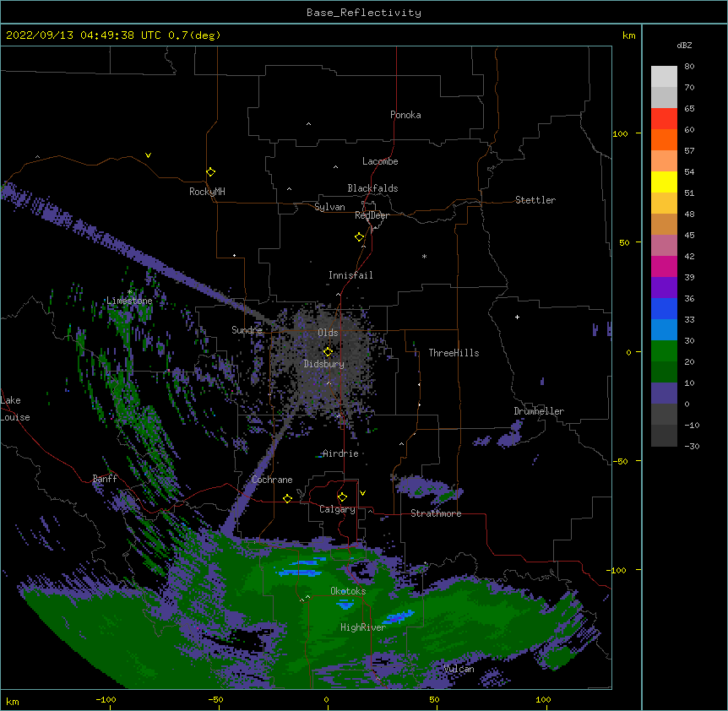728x711 pixels.
Task: Click the Vulcan label
Action: click(x=459, y=669)
